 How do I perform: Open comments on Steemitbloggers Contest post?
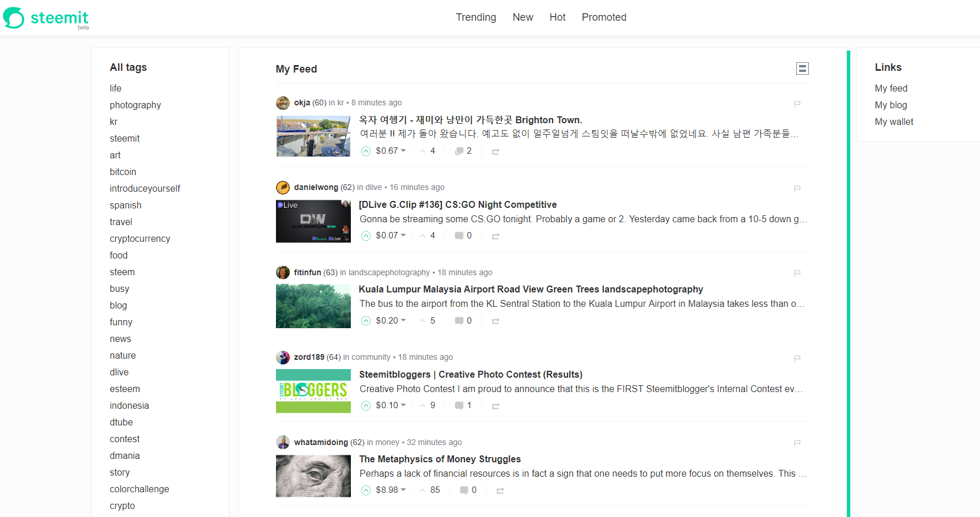(x=463, y=405)
